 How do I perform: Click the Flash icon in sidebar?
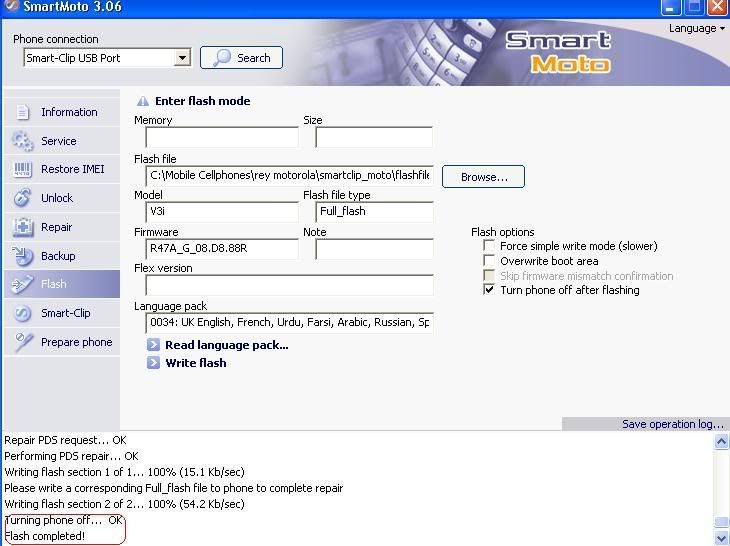(x=22, y=284)
